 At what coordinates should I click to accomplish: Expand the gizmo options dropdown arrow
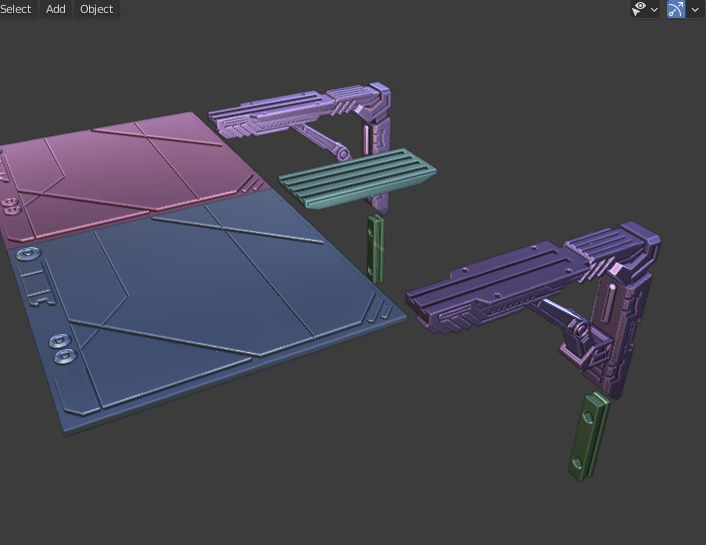point(695,9)
